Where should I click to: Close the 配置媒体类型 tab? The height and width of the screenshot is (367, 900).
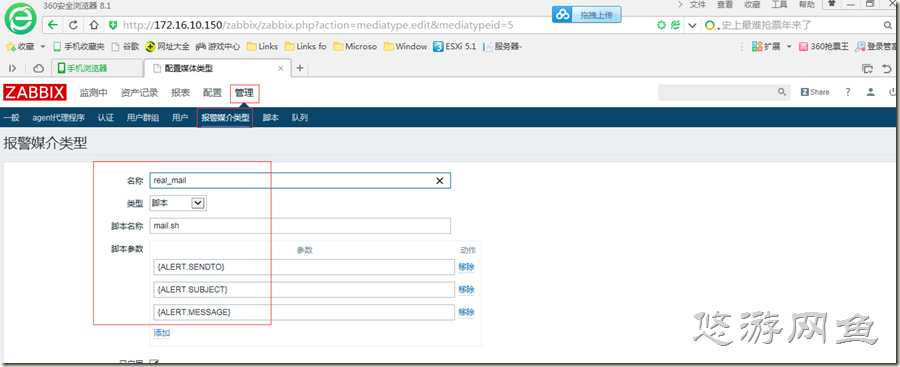[x=281, y=68]
